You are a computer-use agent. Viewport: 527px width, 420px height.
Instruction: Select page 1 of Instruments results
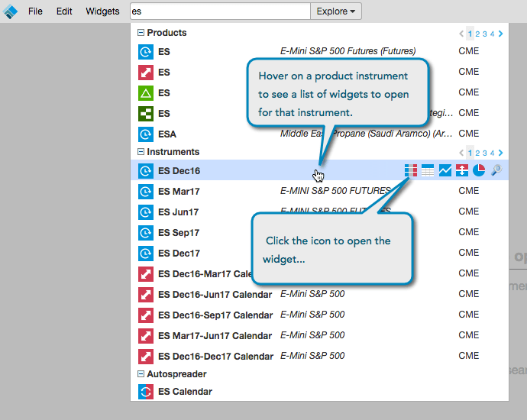coord(470,153)
